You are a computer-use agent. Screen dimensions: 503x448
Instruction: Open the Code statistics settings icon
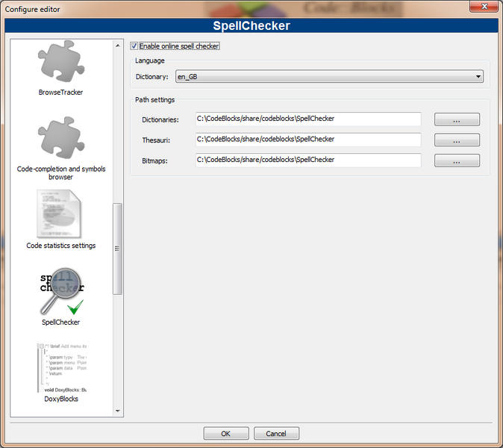(x=59, y=214)
